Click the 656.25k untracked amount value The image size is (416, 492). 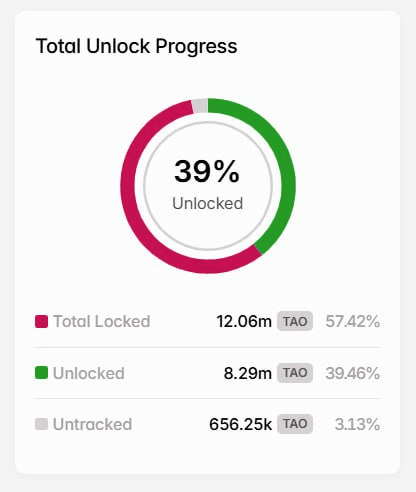[x=240, y=424]
